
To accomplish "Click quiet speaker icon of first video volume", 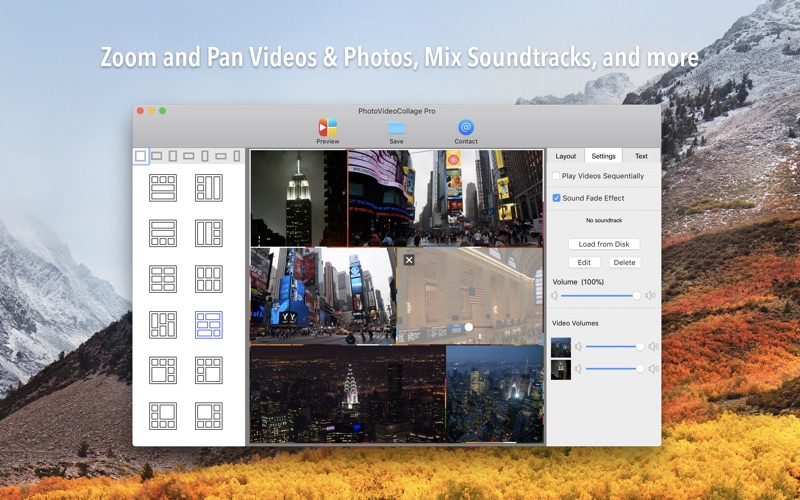I will point(578,346).
